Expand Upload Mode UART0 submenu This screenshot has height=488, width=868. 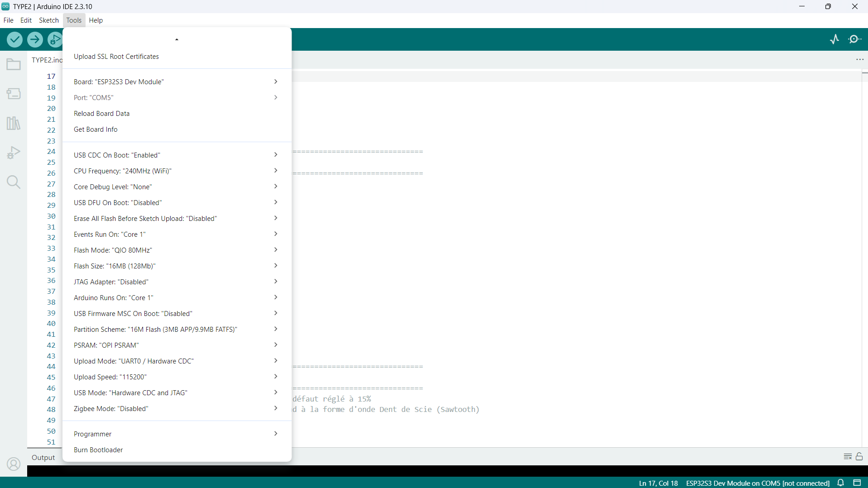click(177, 361)
